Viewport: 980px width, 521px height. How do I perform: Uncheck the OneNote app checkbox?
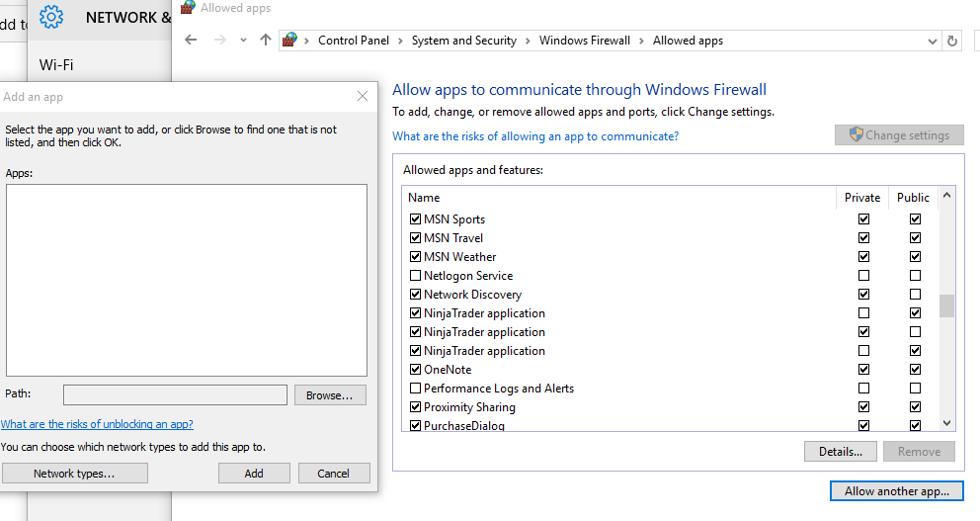[x=415, y=370]
